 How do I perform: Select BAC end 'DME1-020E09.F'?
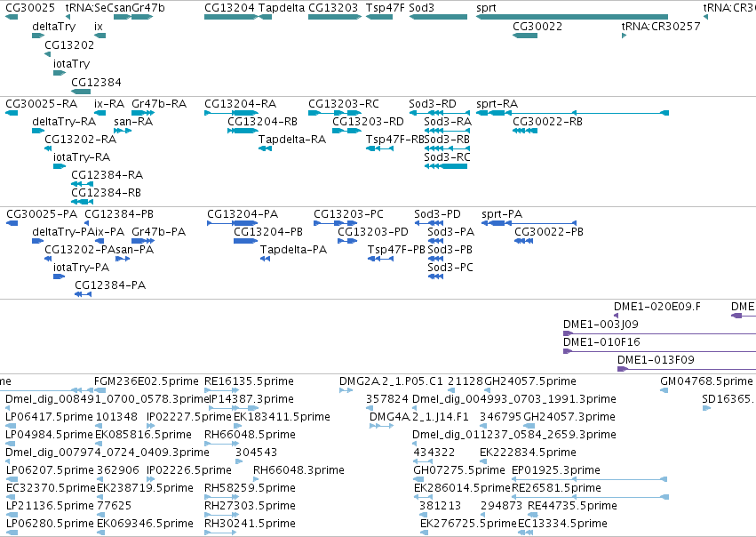point(657,307)
